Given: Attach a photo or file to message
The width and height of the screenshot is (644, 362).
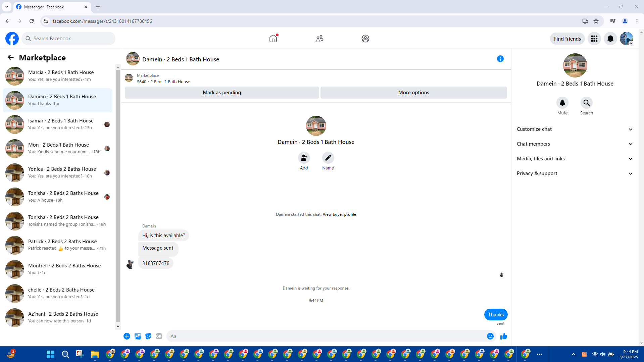Looking at the screenshot, I should click(x=138, y=337).
